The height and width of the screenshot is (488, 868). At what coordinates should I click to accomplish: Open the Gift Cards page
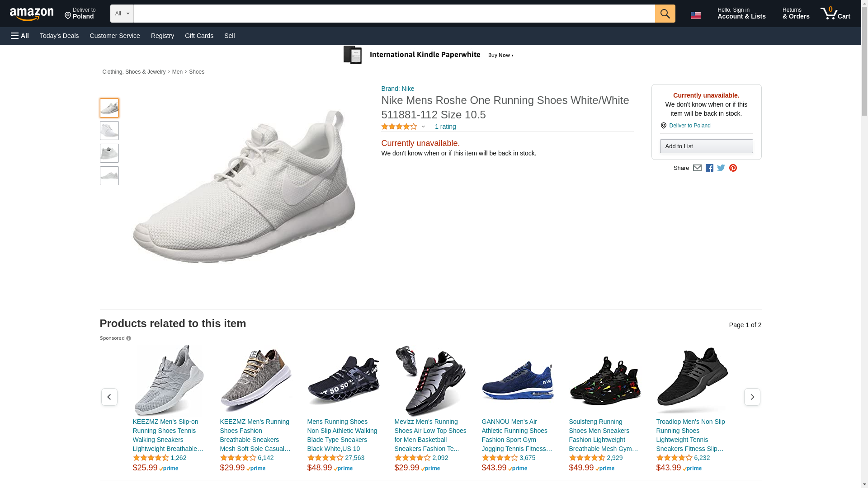point(199,36)
